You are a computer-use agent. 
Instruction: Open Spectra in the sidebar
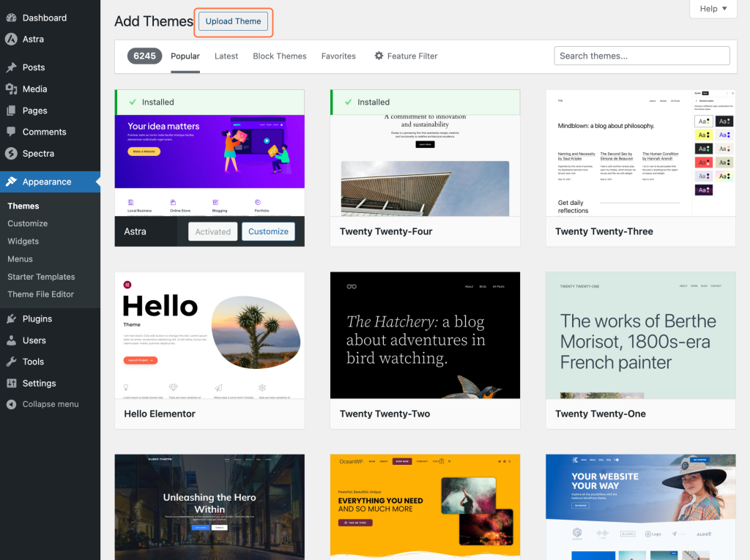click(x=51, y=154)
